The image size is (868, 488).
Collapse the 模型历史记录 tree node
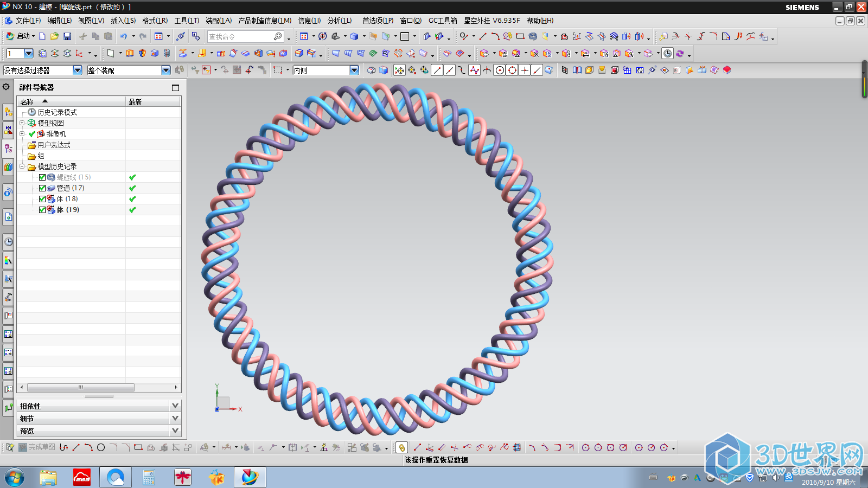click(22, 166)
